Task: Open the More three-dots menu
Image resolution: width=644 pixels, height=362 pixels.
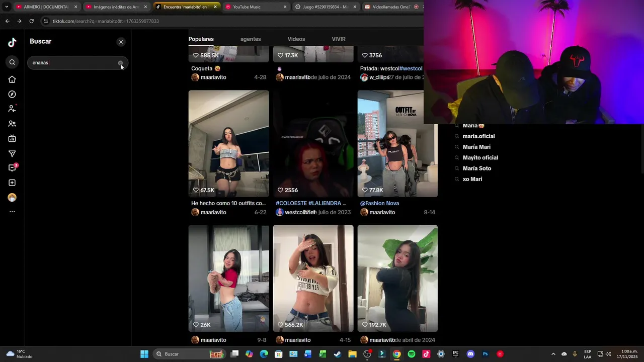Action: pyautogui.click(x=12, y=212)
